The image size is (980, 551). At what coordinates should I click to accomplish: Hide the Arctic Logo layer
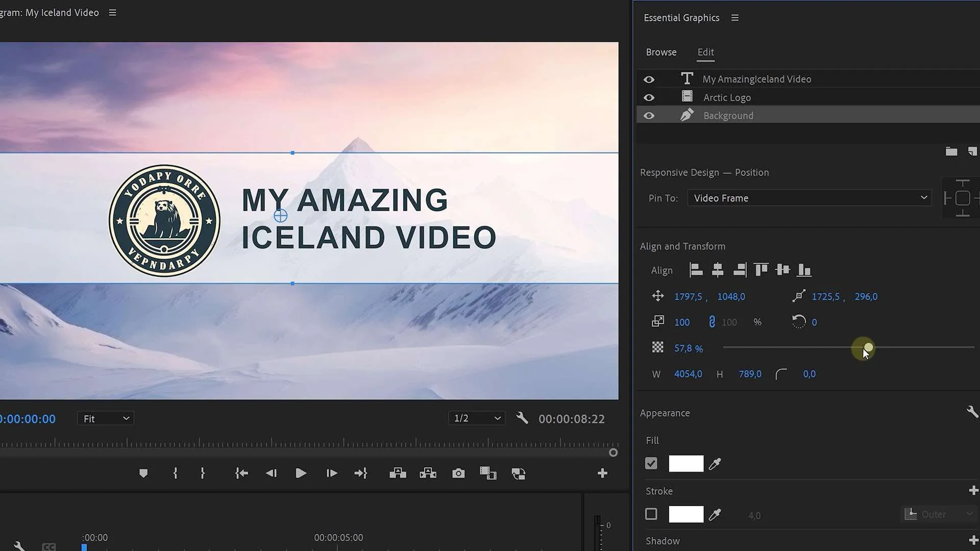pos(649,97)
